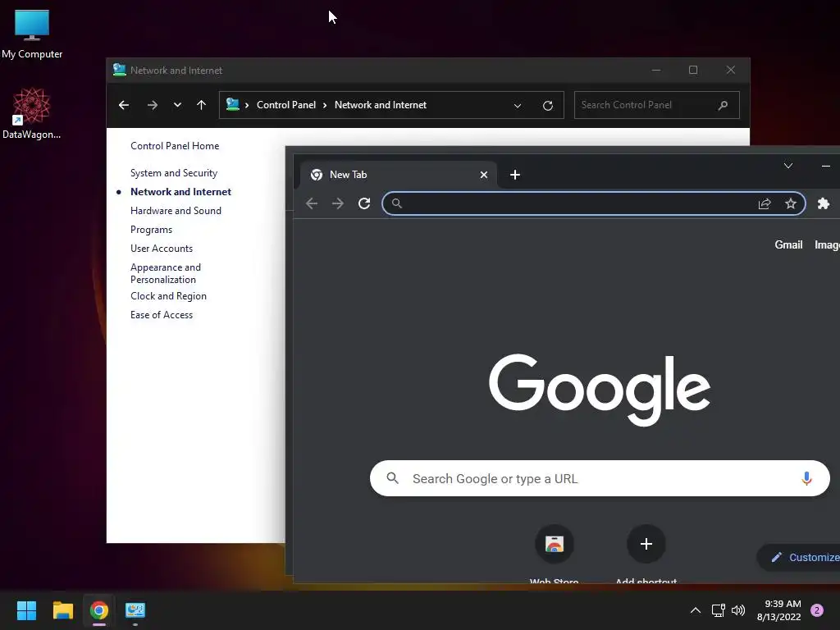Open Programs category
Viewport: 840px width, 630px height.
151,230
